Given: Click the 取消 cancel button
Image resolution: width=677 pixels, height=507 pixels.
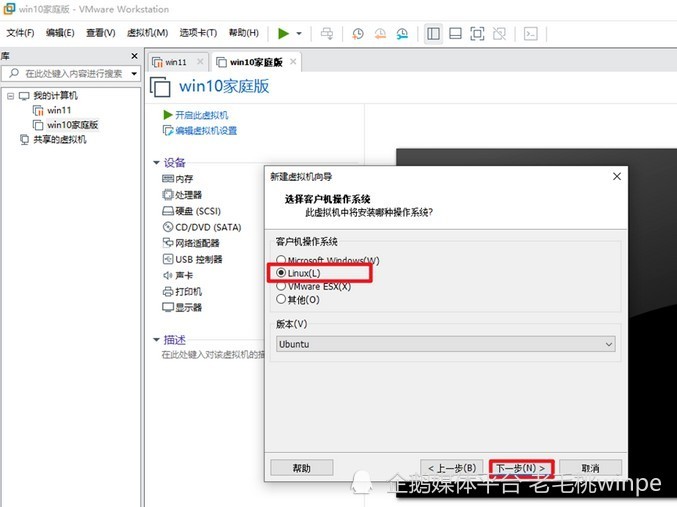Looking at the screenshot, I should (x=590, y=468).
